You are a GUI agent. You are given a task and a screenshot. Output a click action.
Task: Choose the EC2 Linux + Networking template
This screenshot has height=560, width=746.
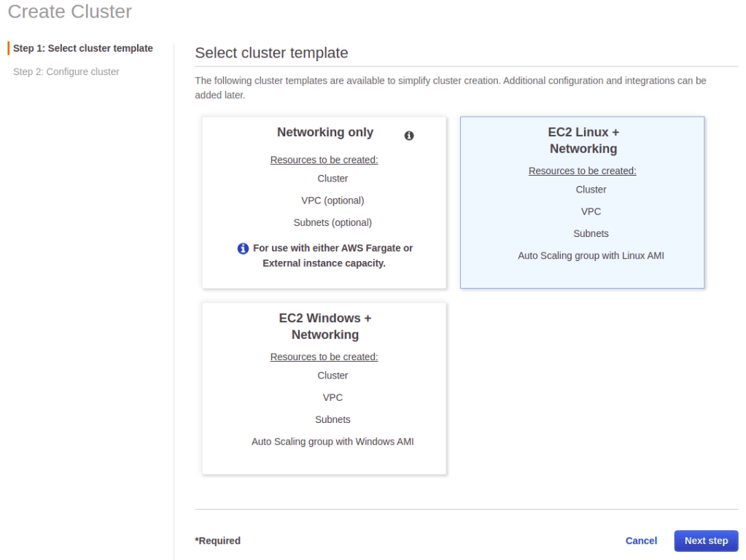pos(583,141)
